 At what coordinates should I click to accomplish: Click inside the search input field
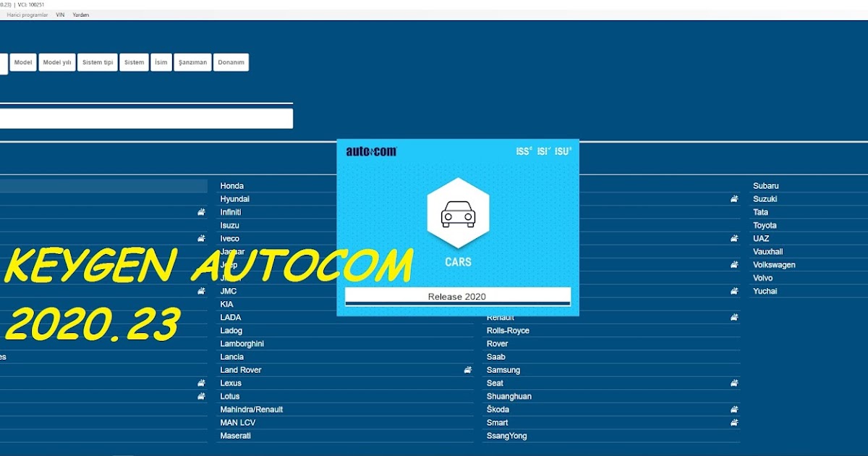pos(145,118)
